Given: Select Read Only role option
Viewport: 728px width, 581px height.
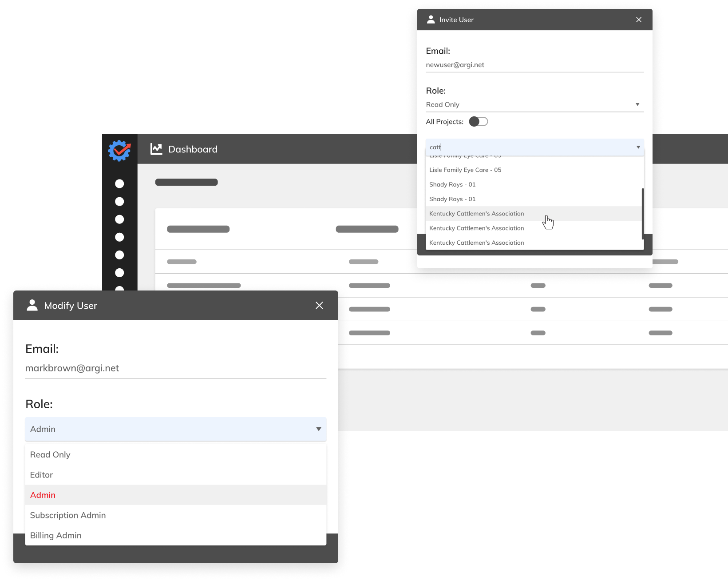Looking at the screenshot, I should click(x=50, y=454).
